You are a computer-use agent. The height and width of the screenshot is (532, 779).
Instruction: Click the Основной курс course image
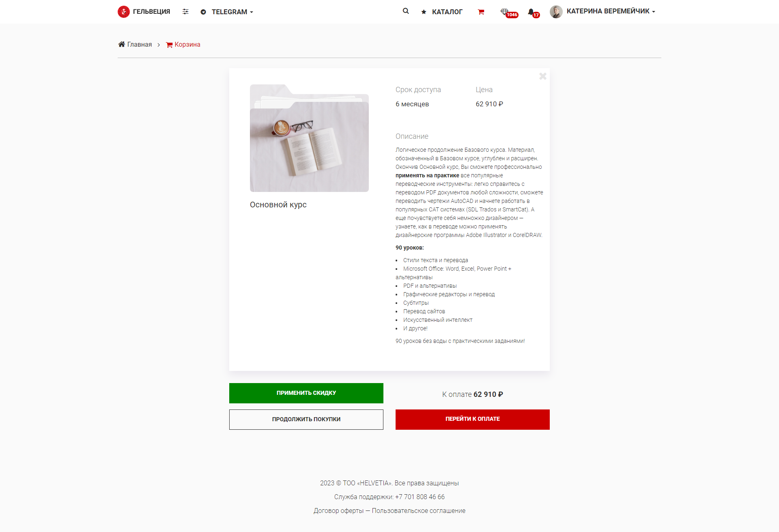coord(309,138)
